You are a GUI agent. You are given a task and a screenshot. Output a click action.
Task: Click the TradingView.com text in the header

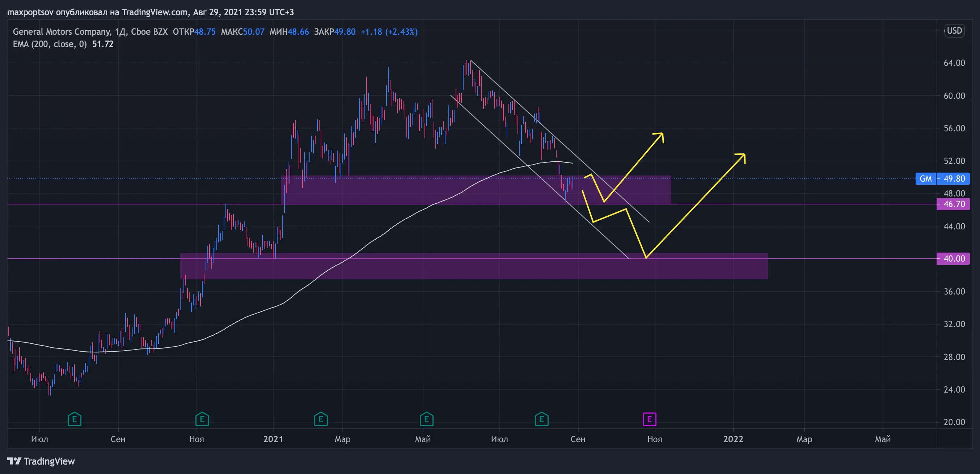coord(155,12)
